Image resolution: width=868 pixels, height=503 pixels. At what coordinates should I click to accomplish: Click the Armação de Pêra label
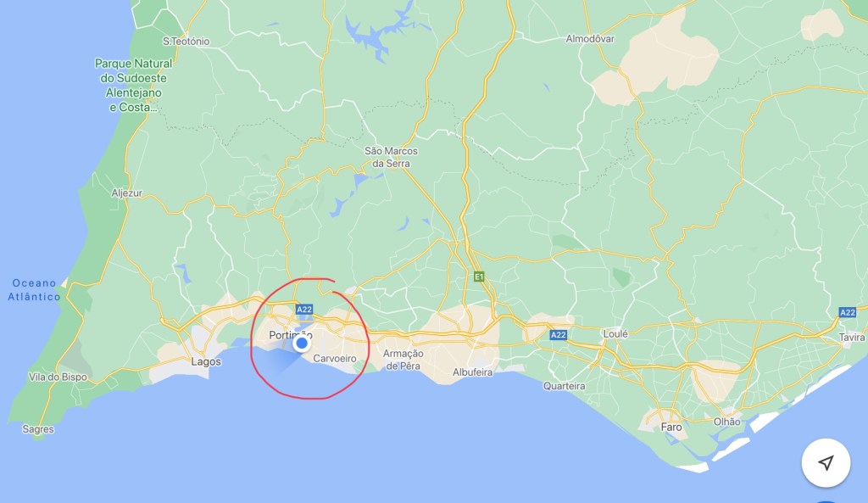click(x=403, y=360)
